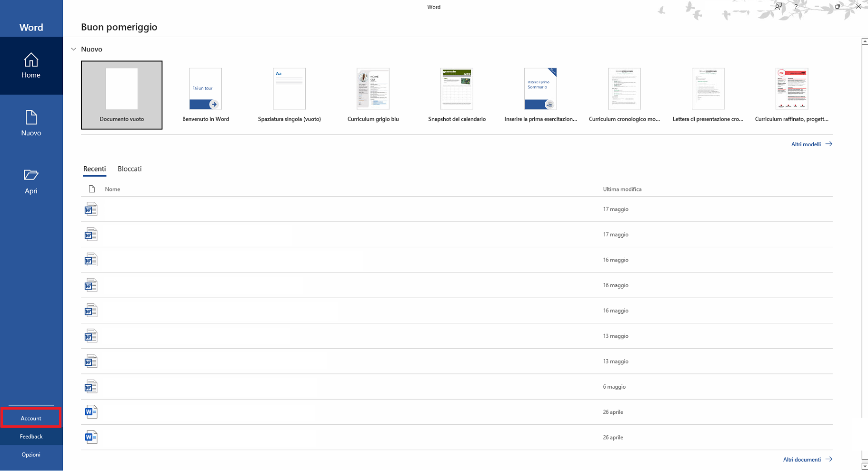Click the Word logo title in the sidebar
This screenshot has width=868, height=472.
click(x=31, y=27)
